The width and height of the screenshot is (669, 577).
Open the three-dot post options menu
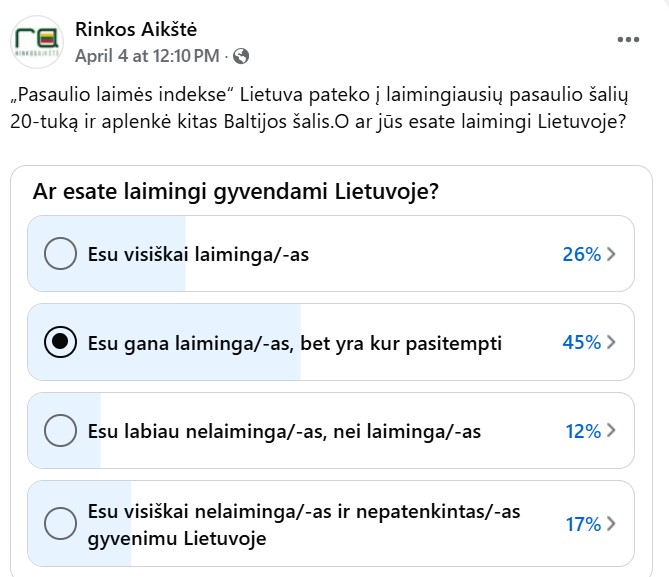tap(628, 40)
